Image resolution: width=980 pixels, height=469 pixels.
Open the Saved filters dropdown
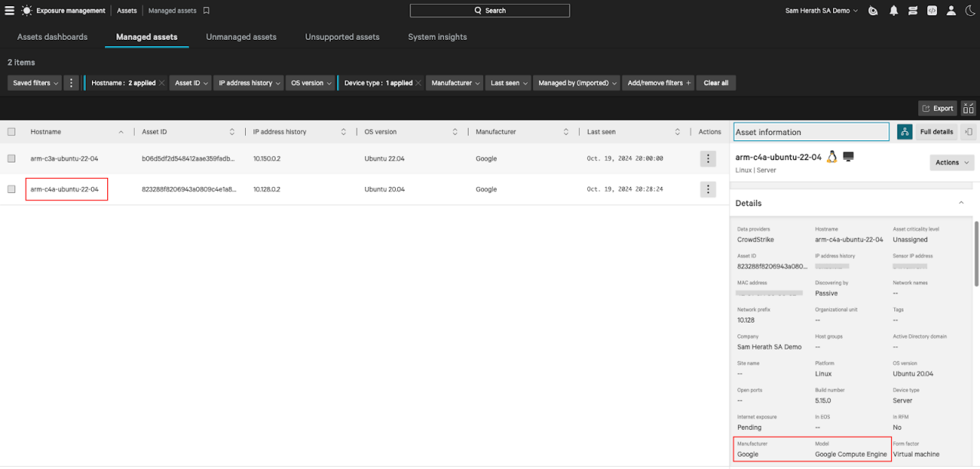[34, 83]
